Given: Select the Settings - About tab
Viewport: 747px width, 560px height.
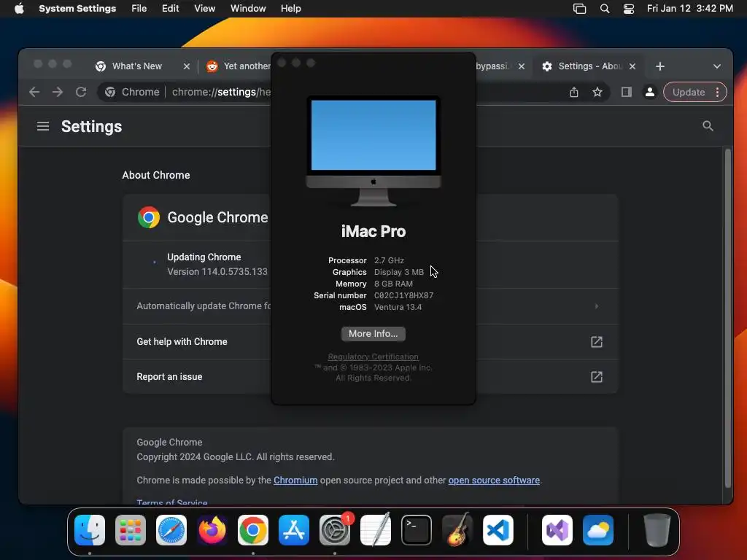Looking at the screenshot, I should pyautogui.click(x=590, y=66).
